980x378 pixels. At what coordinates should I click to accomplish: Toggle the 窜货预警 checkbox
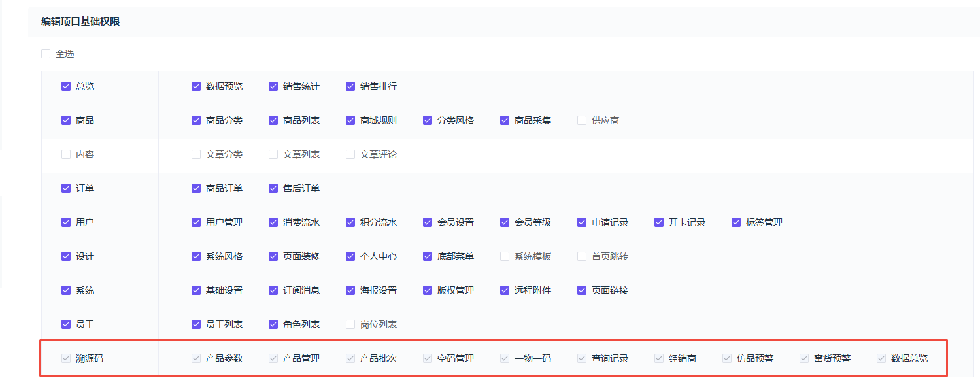[804, 358]
